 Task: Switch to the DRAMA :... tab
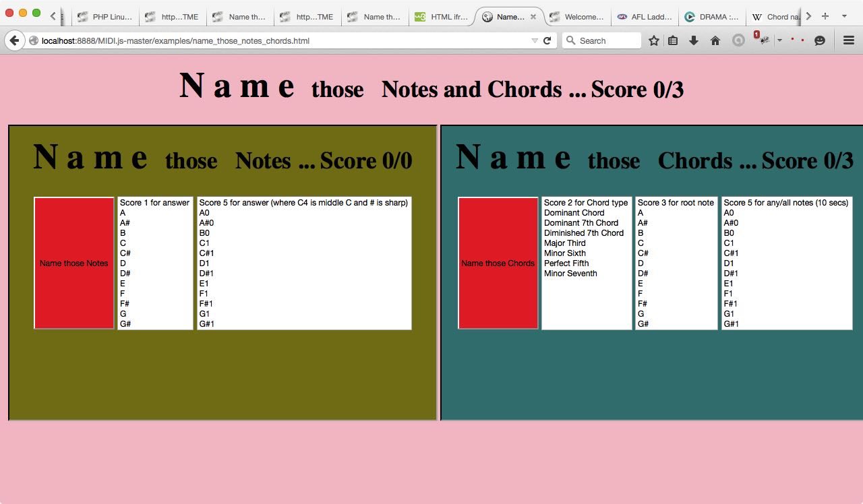[712, 17]
